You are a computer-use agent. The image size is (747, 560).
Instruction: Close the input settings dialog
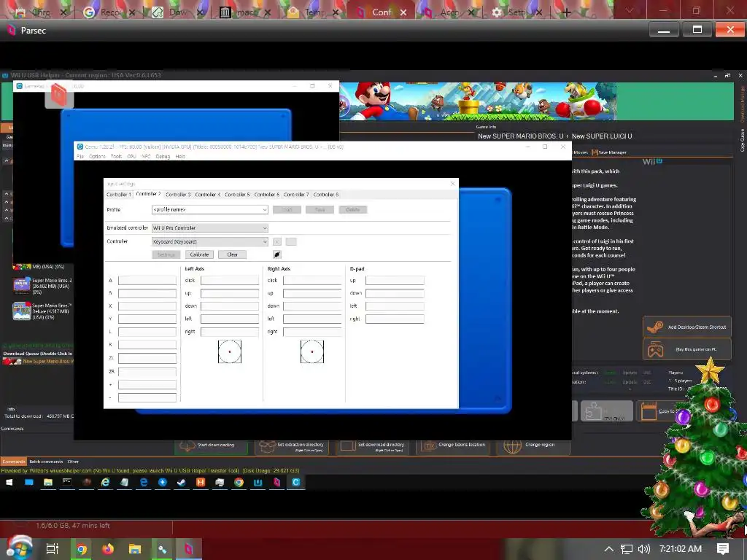(x=452, y=184)
